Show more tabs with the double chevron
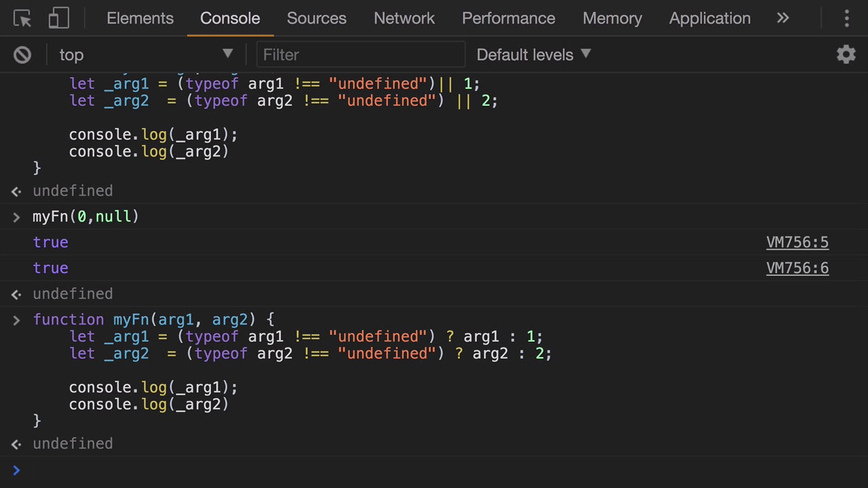This screenshot has width=868, height=488. [783, 18]
